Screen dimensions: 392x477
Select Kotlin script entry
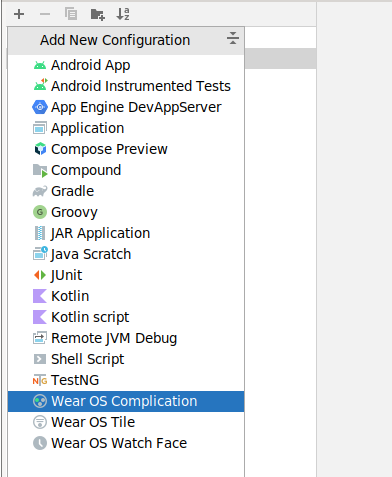click(126, 317)
